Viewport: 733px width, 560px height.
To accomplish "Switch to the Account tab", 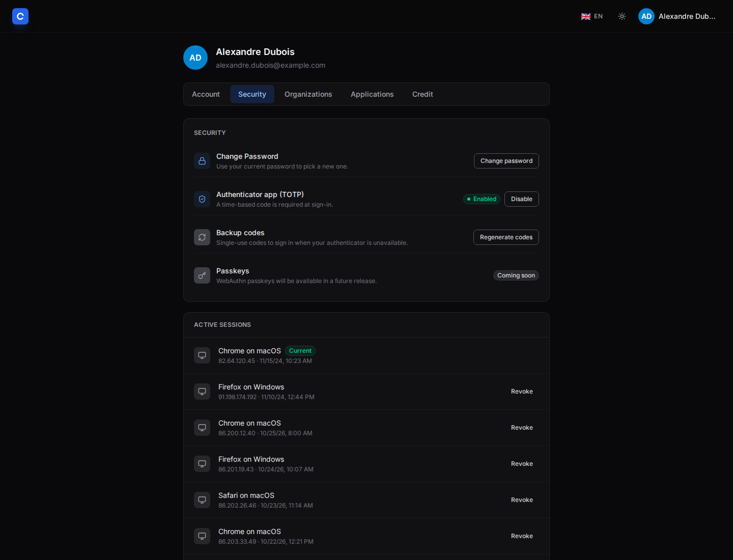I will (x=206, y=94).
